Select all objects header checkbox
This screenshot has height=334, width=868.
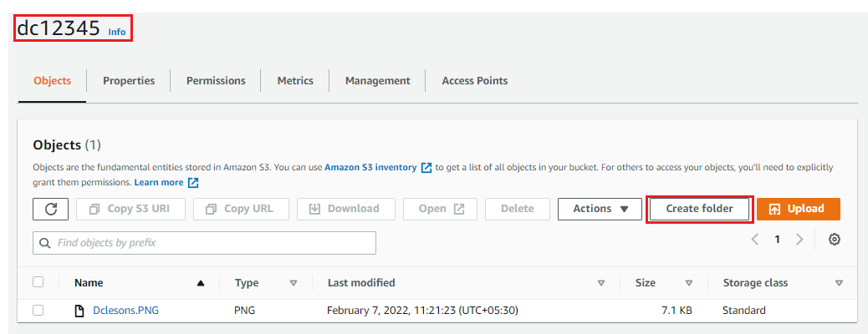point(38,282)
